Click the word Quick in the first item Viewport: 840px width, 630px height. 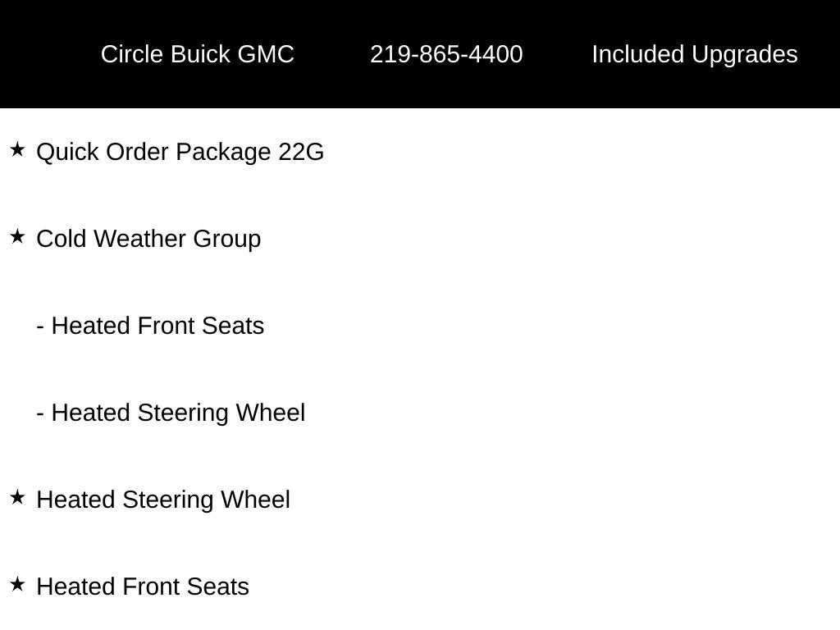click(67, 152)
